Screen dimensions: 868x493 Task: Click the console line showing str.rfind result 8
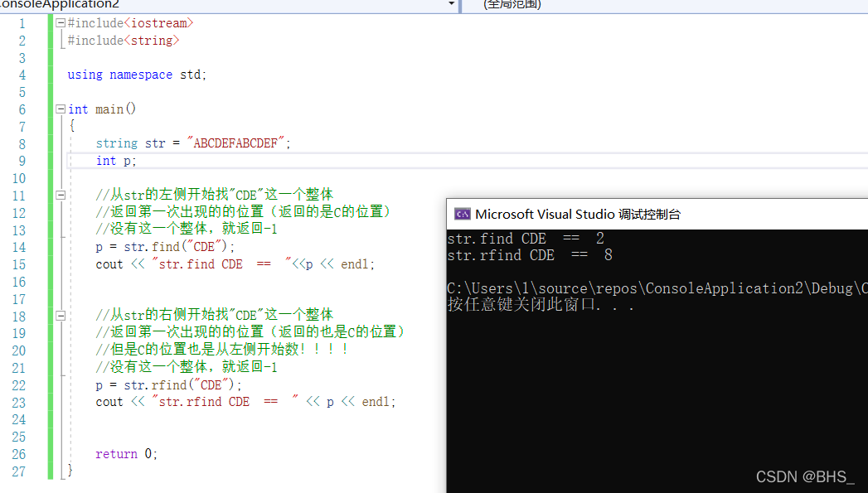click(x=531, y=255)
